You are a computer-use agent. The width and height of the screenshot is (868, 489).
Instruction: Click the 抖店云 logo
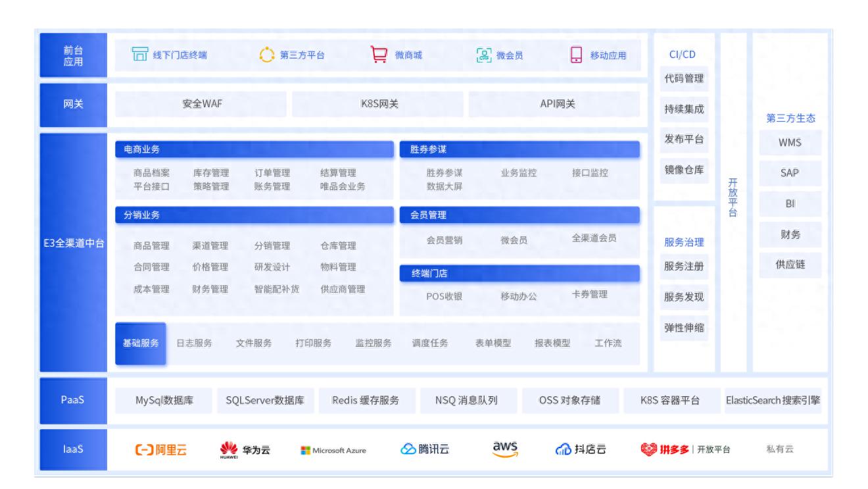[x=580, y=450]
